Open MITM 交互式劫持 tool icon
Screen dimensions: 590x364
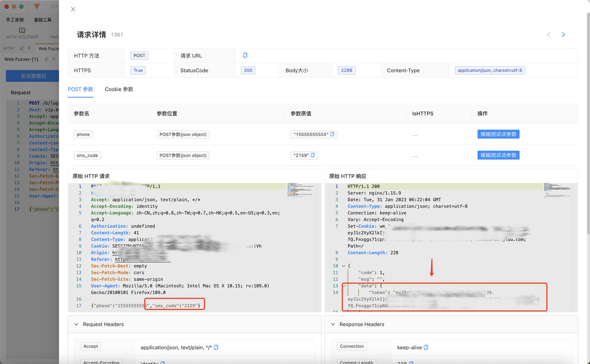[22, 30]
